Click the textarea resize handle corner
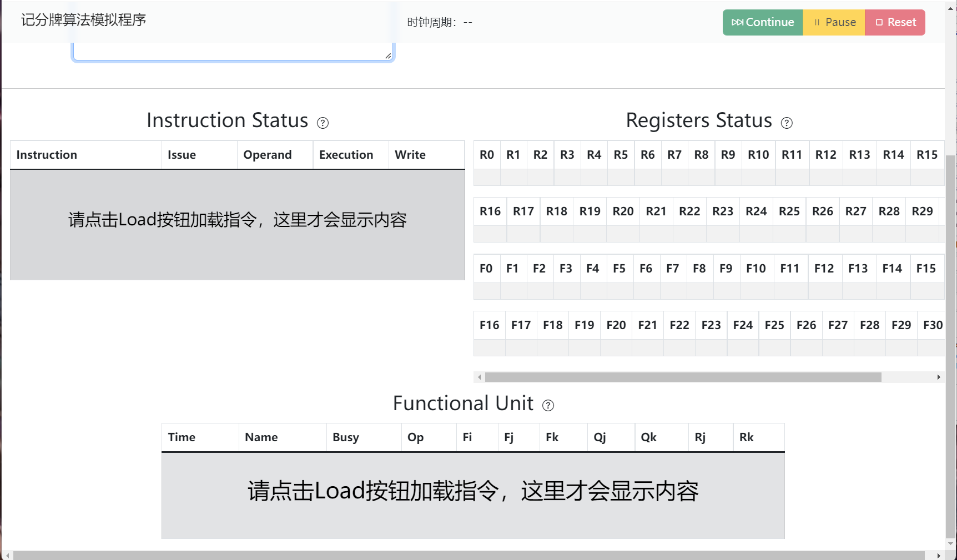 coord(389,56)
